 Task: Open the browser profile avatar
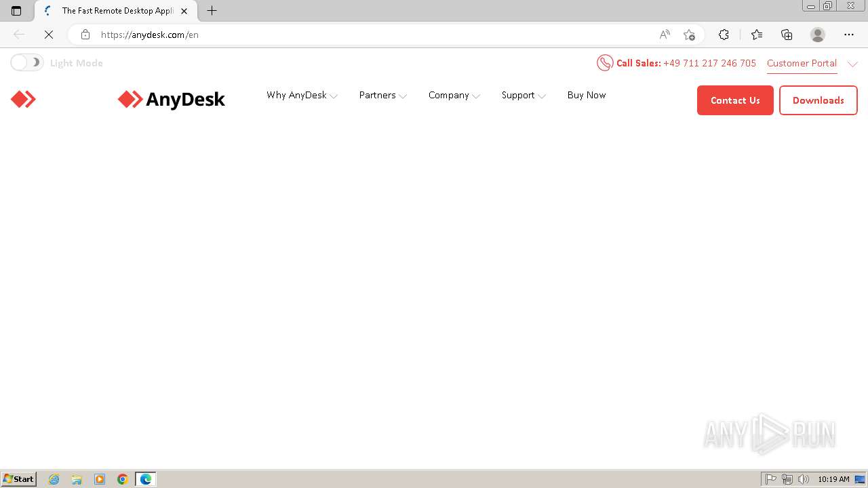coord(818,35)
